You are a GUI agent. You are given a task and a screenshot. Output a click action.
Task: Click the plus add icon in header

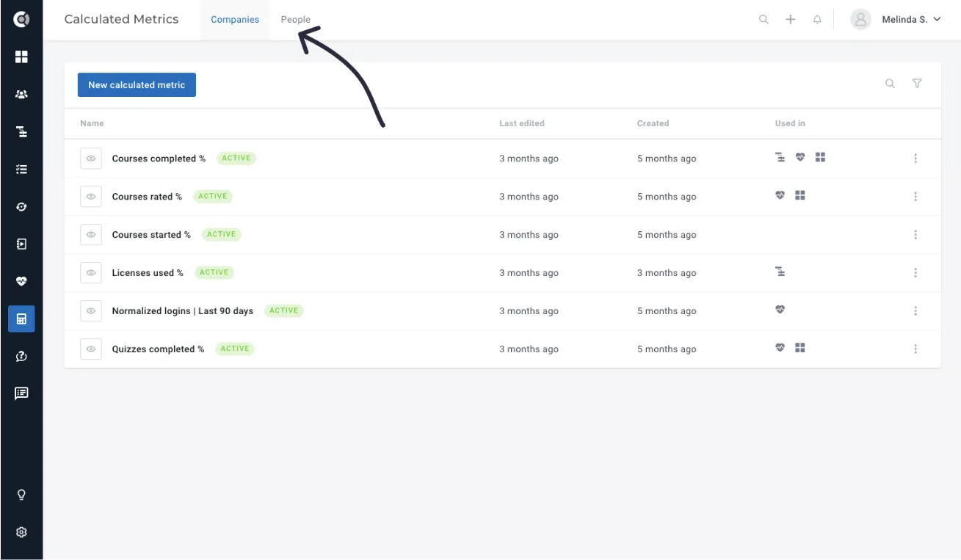[790, 20]
